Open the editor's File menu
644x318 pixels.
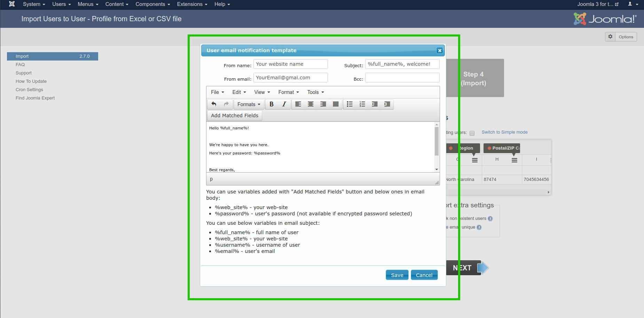pos(217,92)
